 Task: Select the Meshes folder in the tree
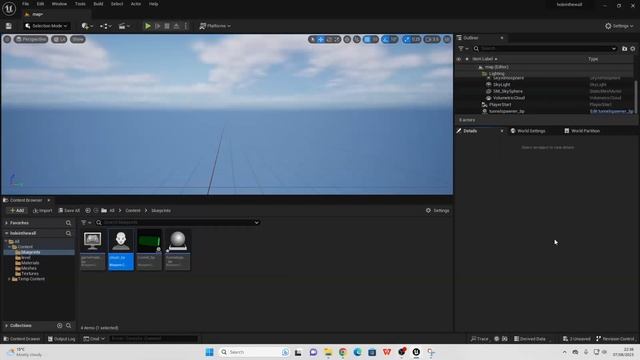click(29, 269)
